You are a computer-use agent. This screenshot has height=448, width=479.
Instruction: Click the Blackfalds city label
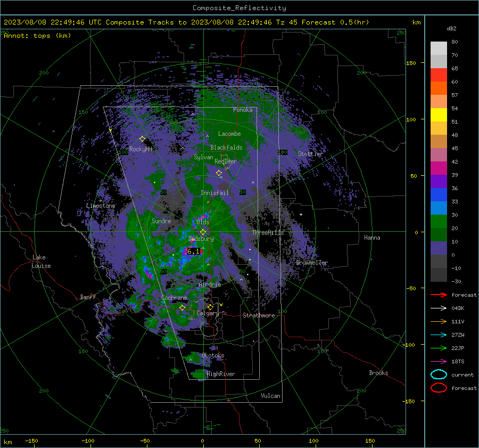[x=226, y=148]
